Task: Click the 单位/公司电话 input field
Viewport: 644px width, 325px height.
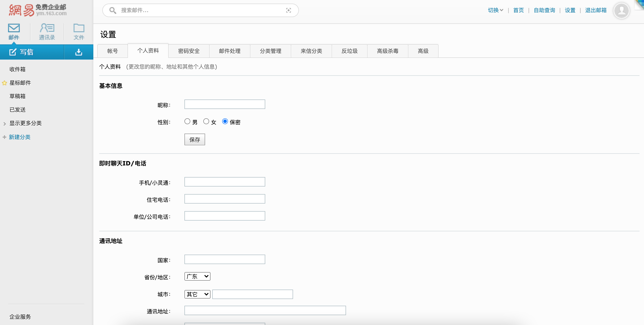Action: pos(224,216)
